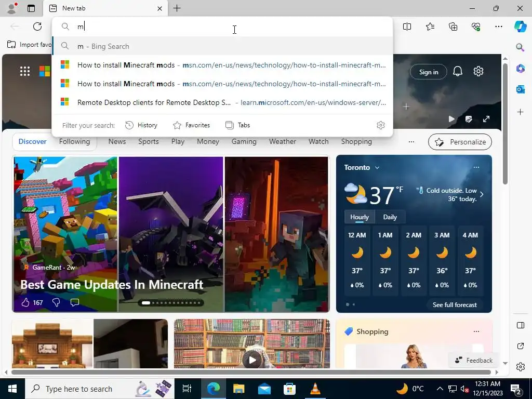The image size is (532, 399).
Task: Open Shopping card options ellipsis
Action: [476, 331]
